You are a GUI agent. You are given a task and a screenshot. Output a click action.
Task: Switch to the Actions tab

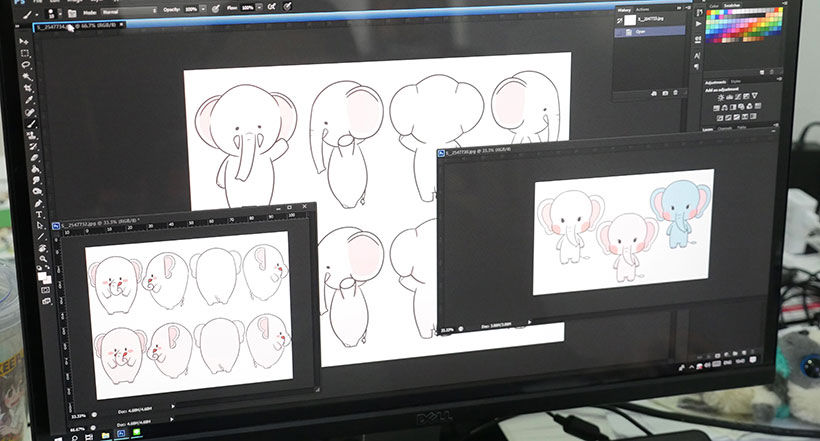644,10
